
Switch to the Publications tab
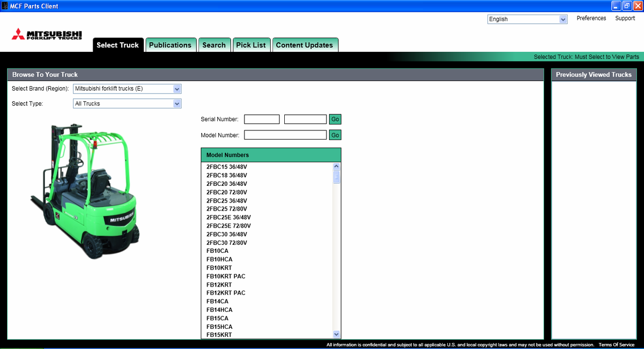point(171,45)
